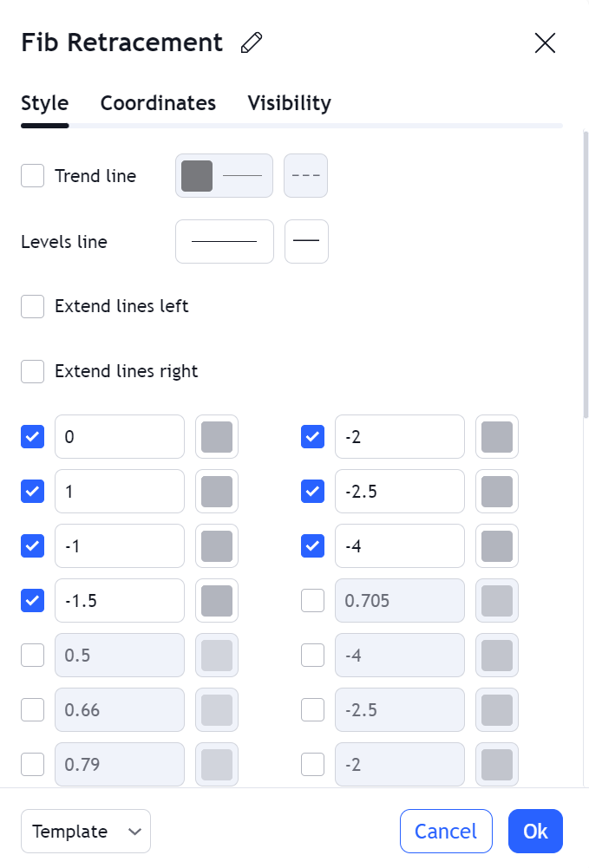
Task: Click the pencil rename icon beside Fib Retracement
Action: [252, 42]
